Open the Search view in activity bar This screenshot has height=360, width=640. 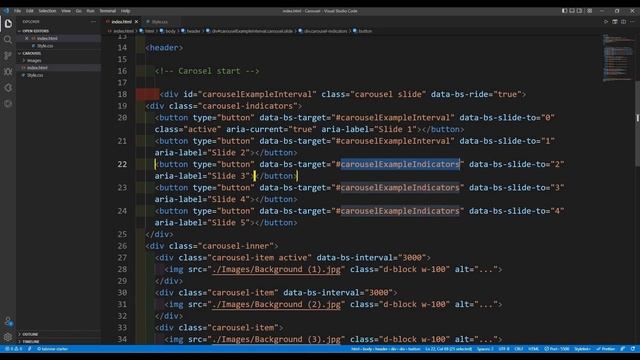[x=8, y=40]
